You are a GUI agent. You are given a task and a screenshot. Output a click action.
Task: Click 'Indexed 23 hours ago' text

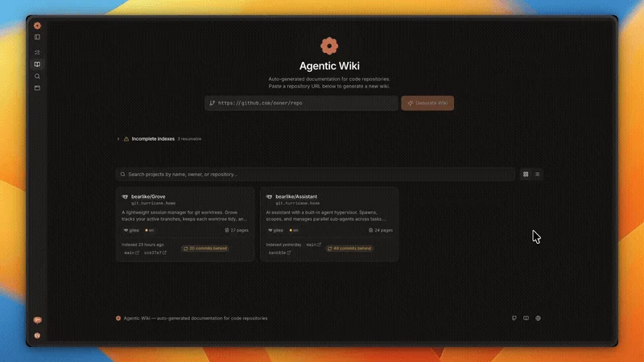tap(142, 245)
